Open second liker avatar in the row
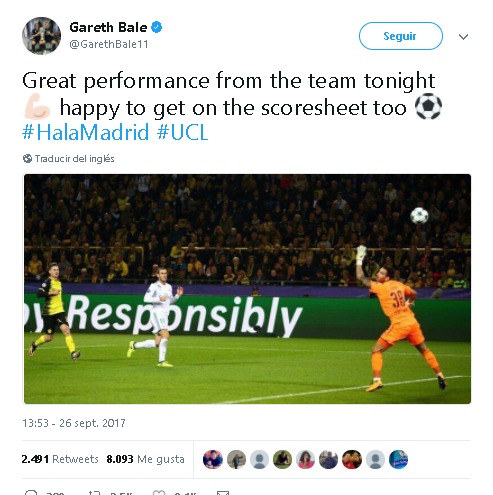The height and width of the screenshot is (495, 493). tap(236, 459)
